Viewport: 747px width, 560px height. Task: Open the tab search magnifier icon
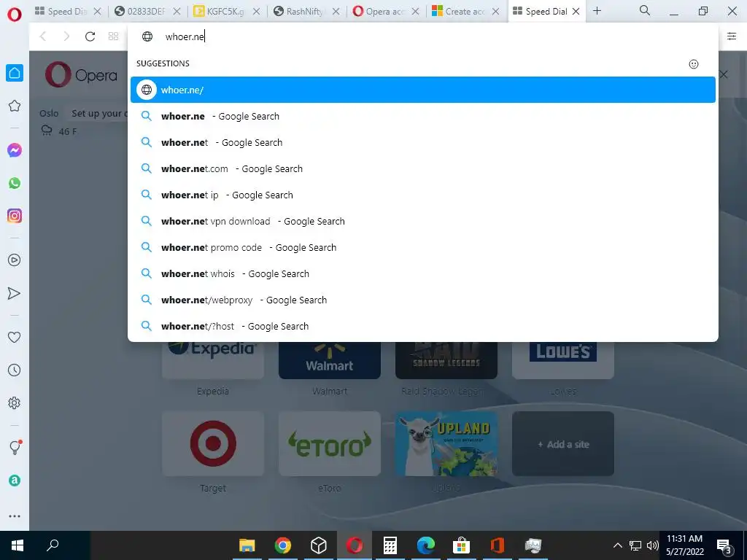coord(645,10)
